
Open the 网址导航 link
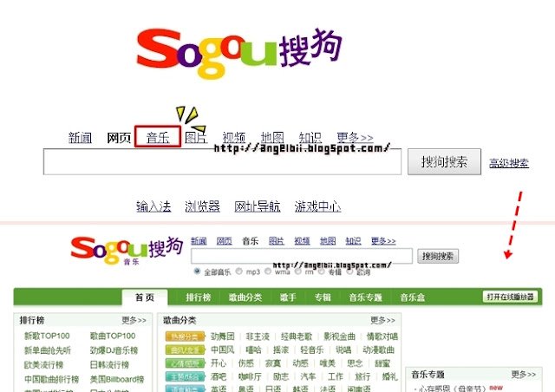point(258,206)
